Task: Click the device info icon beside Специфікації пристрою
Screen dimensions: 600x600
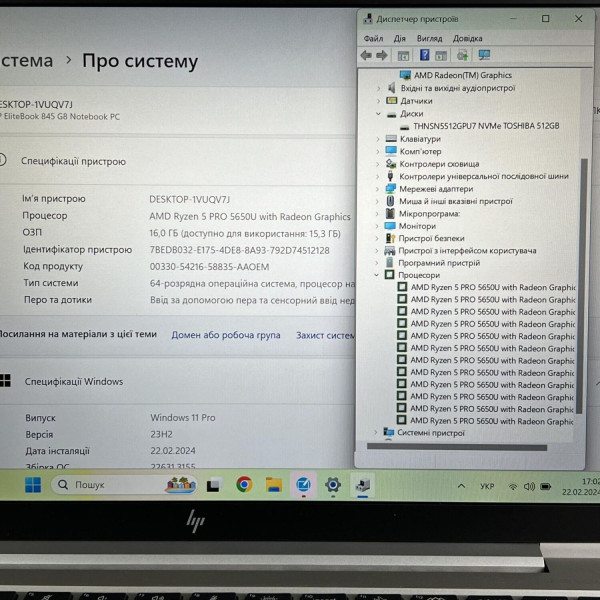Action: [2, 160]
